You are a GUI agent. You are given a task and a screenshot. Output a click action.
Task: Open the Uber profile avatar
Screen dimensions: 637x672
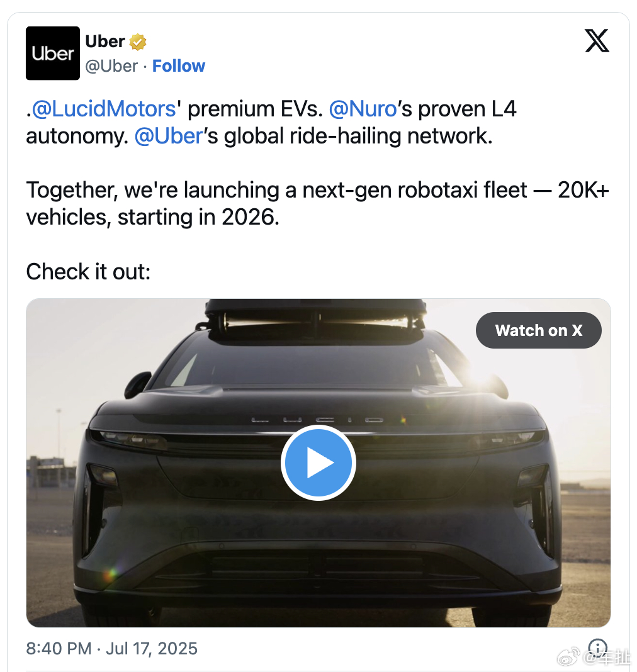pyautogui.click(x=53, y=53)
